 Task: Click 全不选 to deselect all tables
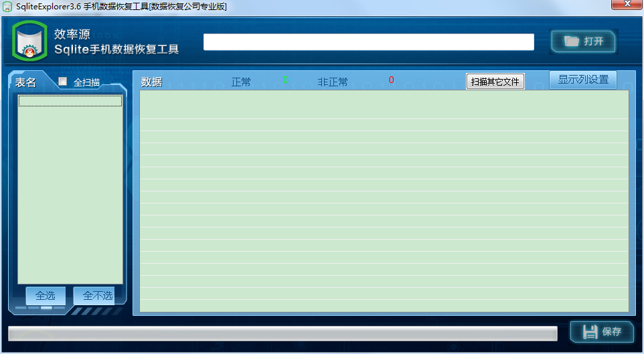[x=94, y=296]
